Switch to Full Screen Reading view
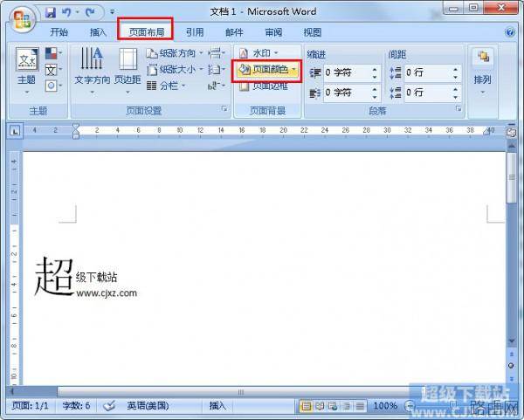The height and width of the screenshot is (420, 524). [x=320, y=406]
